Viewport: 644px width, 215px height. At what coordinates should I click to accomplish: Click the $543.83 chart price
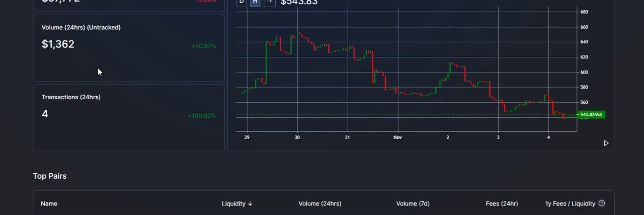299,3
